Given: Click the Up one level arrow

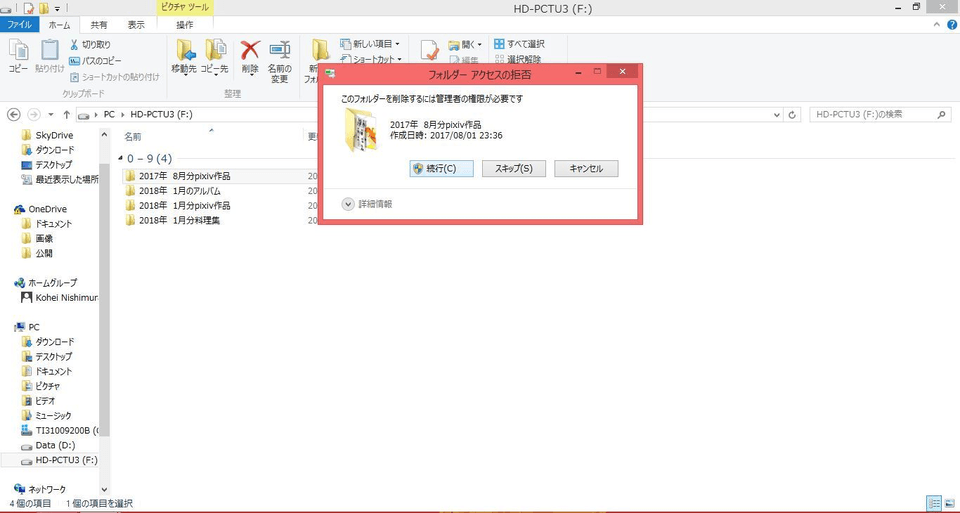Looking at the screenshot, I should [x=66, y=114].
